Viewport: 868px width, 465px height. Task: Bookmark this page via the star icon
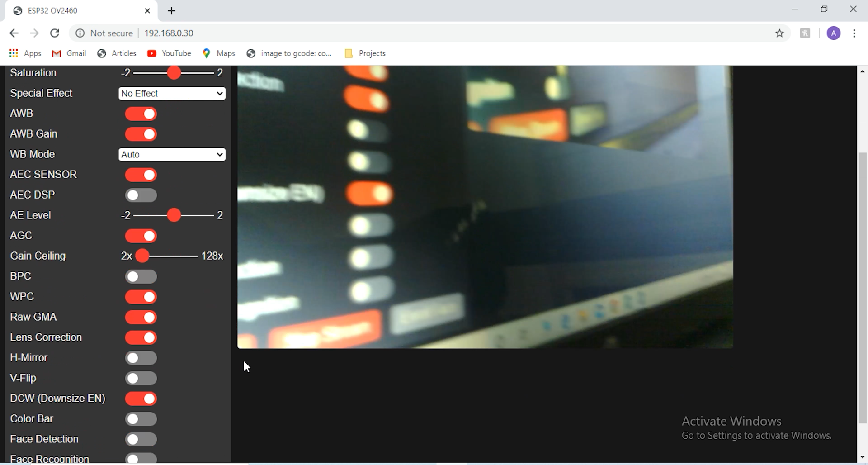coord(780,33)
